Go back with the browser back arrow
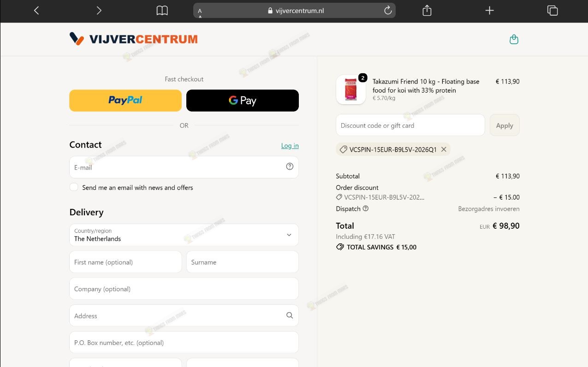 point(36,11)
